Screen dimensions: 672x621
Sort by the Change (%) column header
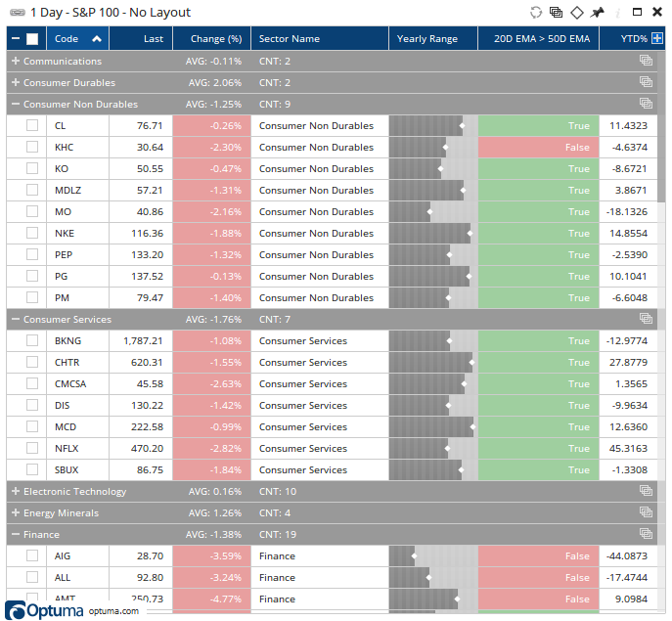tap(211, 38)
